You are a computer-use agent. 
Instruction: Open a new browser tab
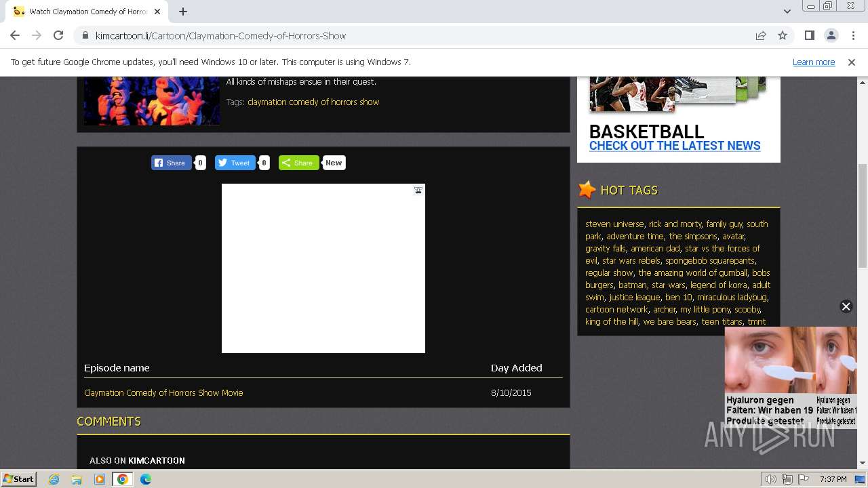183,12
